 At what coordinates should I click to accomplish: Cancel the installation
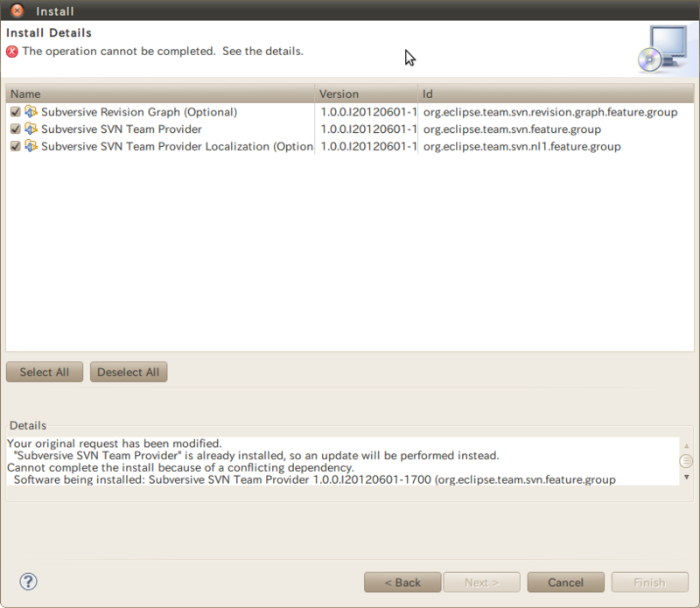coord(565,583)
